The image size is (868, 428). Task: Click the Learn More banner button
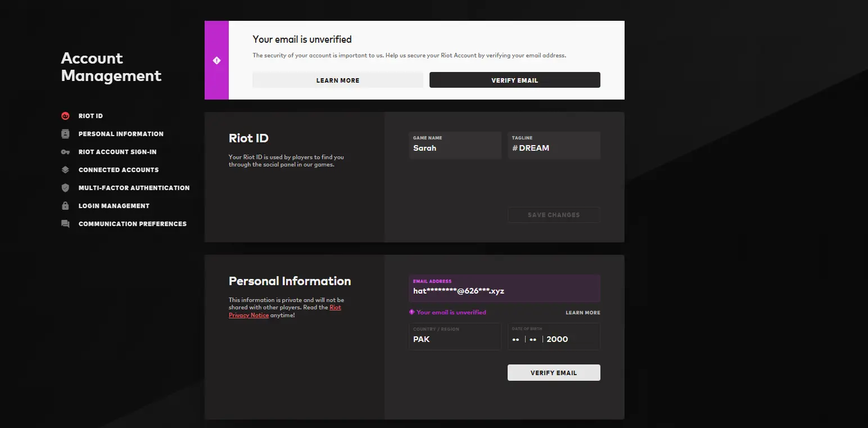click(337, 80)
